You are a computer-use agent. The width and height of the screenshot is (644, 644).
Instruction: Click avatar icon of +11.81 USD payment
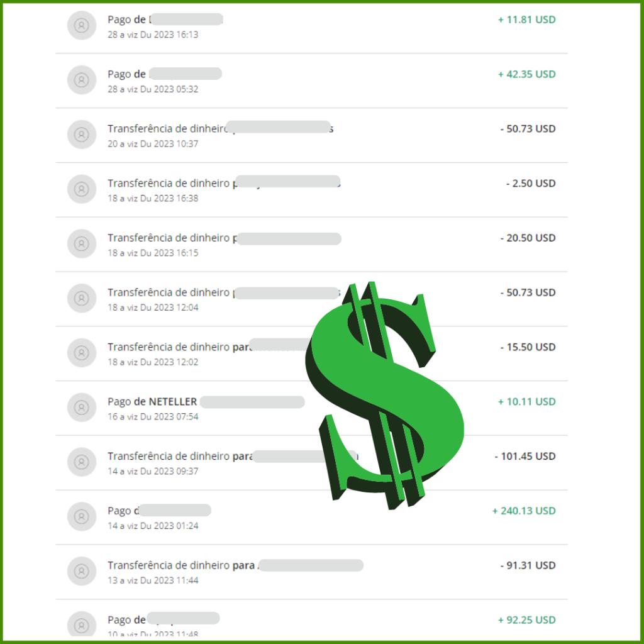click(82, 25)
